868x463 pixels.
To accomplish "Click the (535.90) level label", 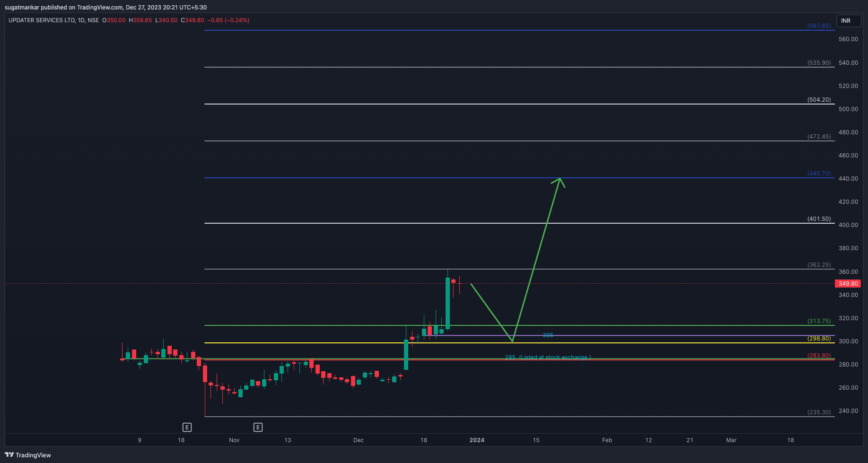I will click(819, 63).
